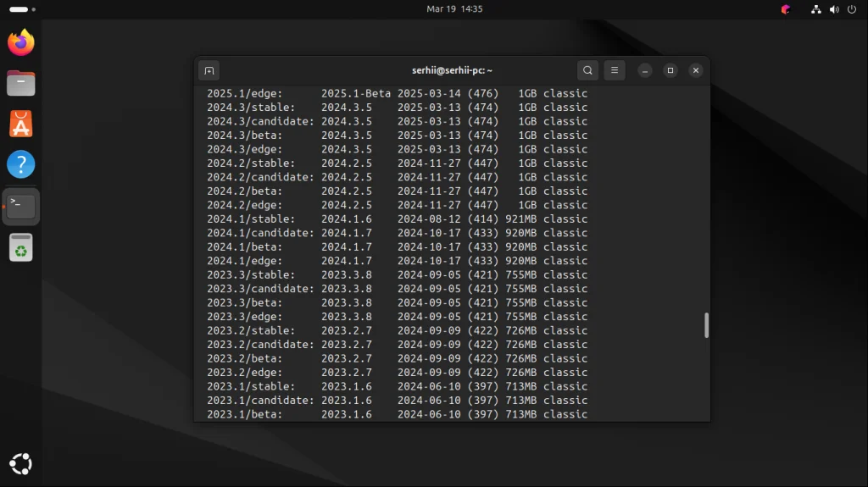Screen dimensions: 868x487
Task: Click the 2024.1/candidate channel text
Action: click(x=260, y=233)
